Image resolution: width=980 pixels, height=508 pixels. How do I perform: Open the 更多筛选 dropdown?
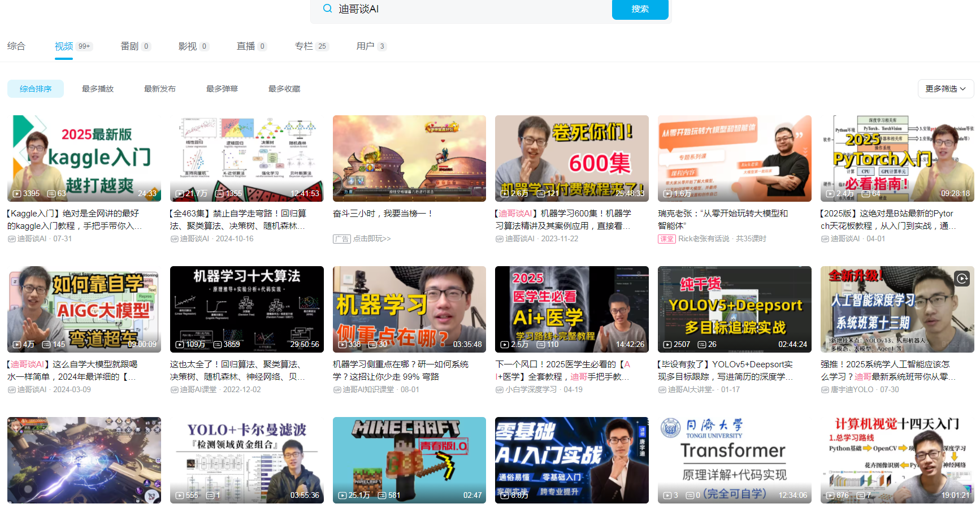coord(946,89)
